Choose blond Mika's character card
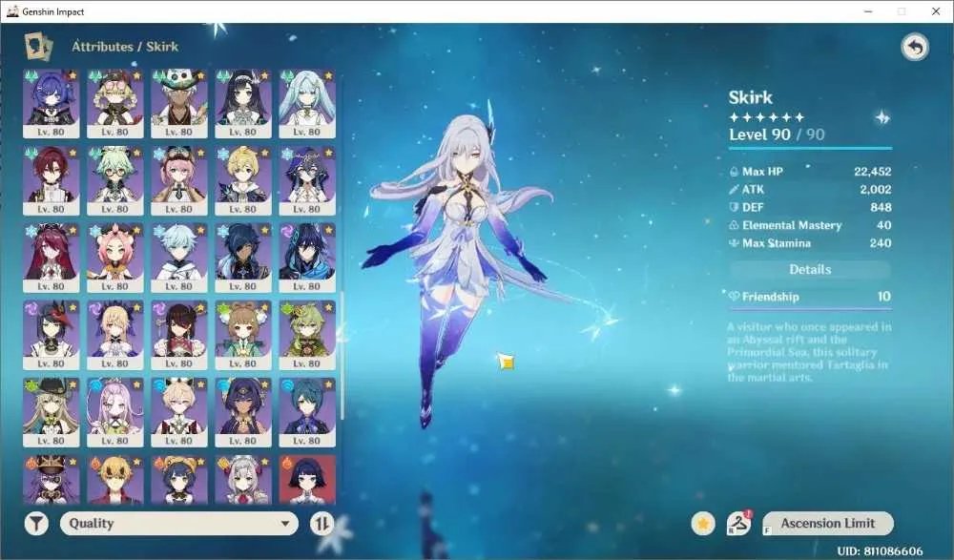The width and height of the screenshot is (954, 560). 243,180
